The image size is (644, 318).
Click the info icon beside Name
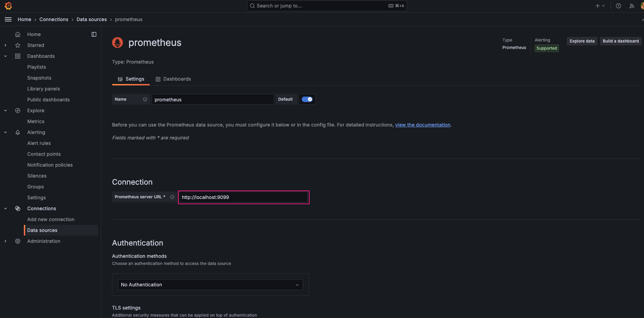click(x=145, y=99)
